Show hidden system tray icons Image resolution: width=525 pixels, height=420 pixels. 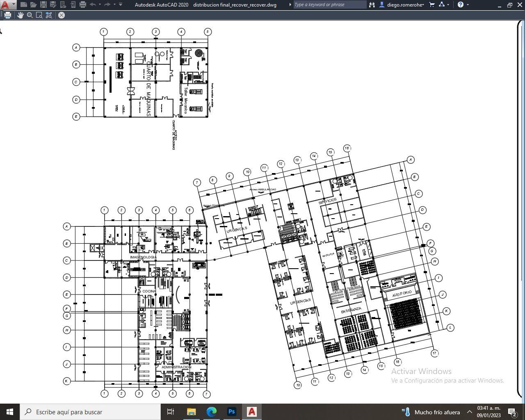[469, 412]
